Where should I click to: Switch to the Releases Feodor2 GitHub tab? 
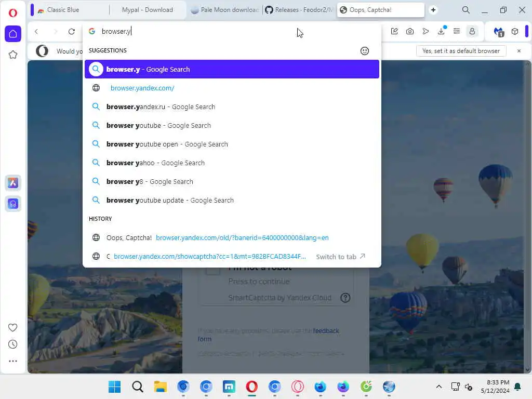(x=300, y=10)
